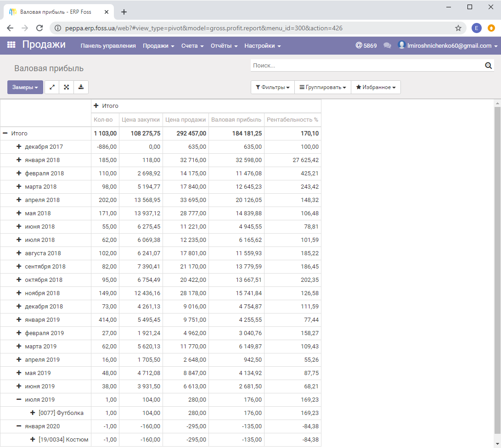Click total gross profit value 184 181,25

click(x=247, y=134)
